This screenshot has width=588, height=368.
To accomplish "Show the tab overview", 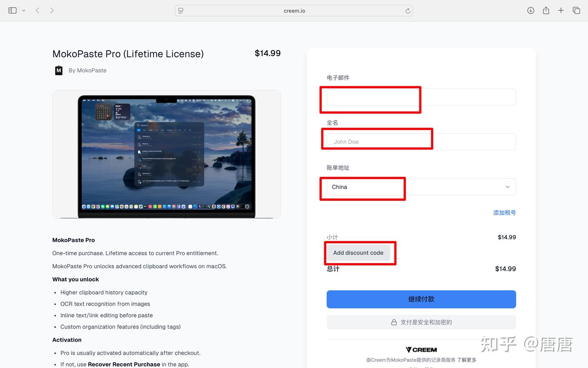I will (577, 11).
